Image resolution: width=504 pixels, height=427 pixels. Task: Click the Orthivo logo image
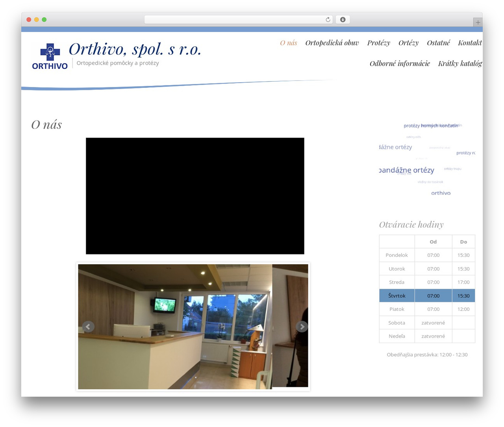point(50,56)
